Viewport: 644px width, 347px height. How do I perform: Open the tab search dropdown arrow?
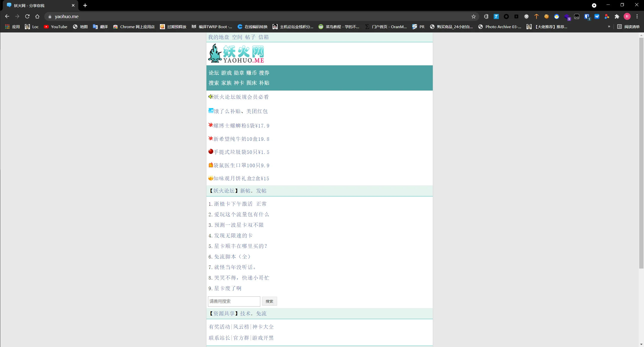pyautogui.click(x=594, y=6)
